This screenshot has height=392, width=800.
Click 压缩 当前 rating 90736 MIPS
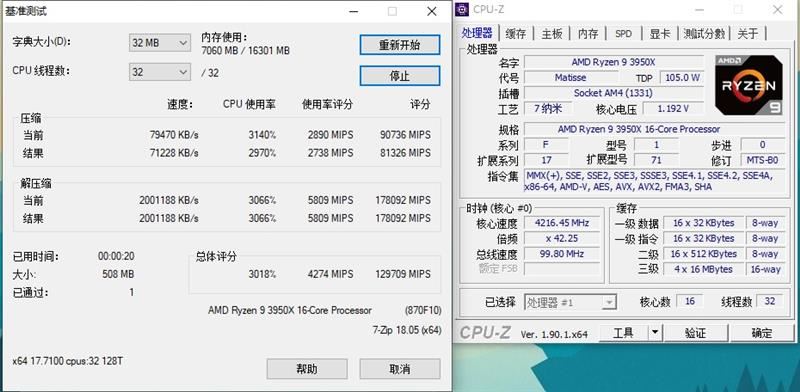[405, 135]
